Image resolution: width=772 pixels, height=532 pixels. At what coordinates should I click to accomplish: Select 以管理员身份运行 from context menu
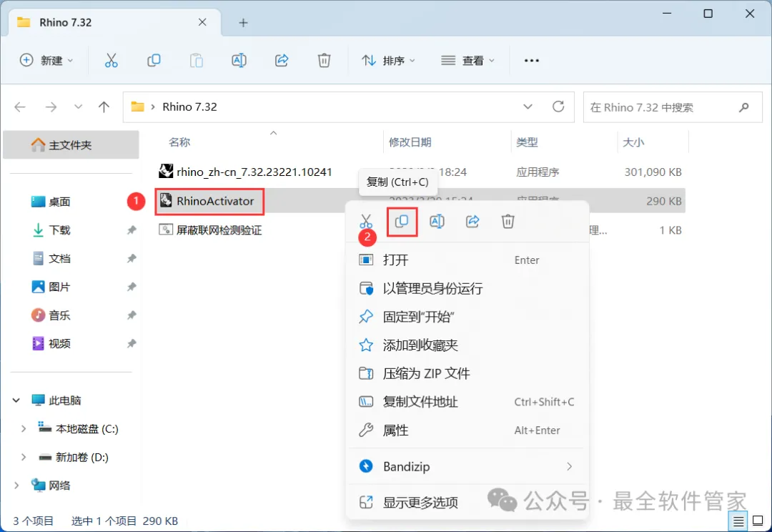[x=467, y=288]
